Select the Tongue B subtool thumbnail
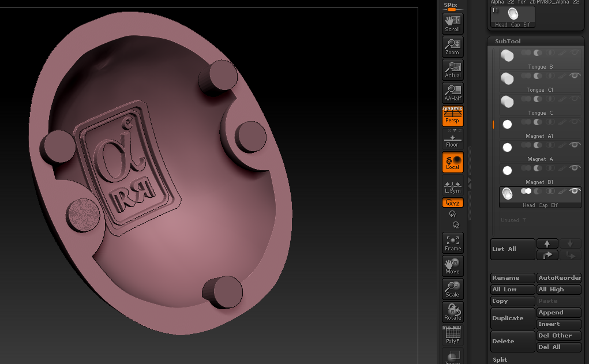The height and width of the screenshot is (364, 589). point(507,55)
